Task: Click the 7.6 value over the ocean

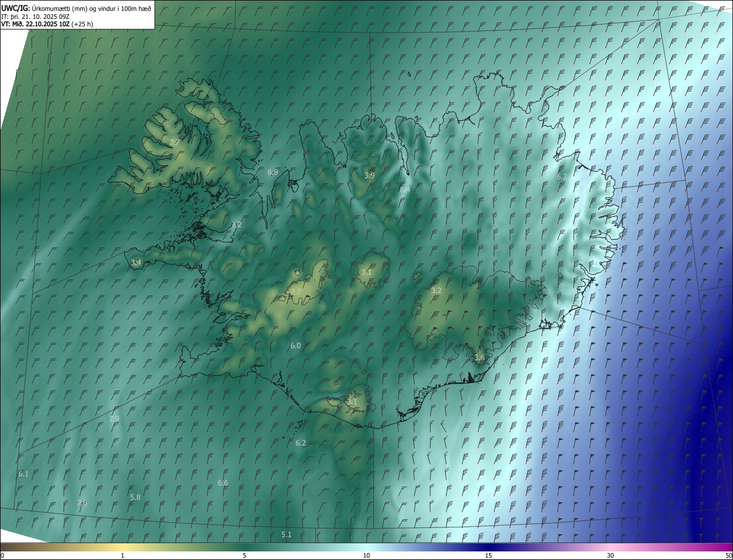Action: tap(82, 503)
